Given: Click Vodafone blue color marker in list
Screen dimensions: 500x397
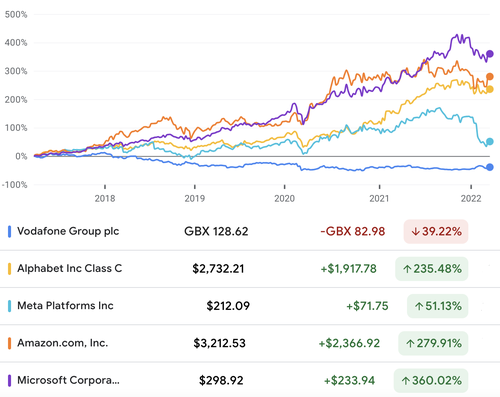Looking at the screenshot, I should click(x=9, y=231).
